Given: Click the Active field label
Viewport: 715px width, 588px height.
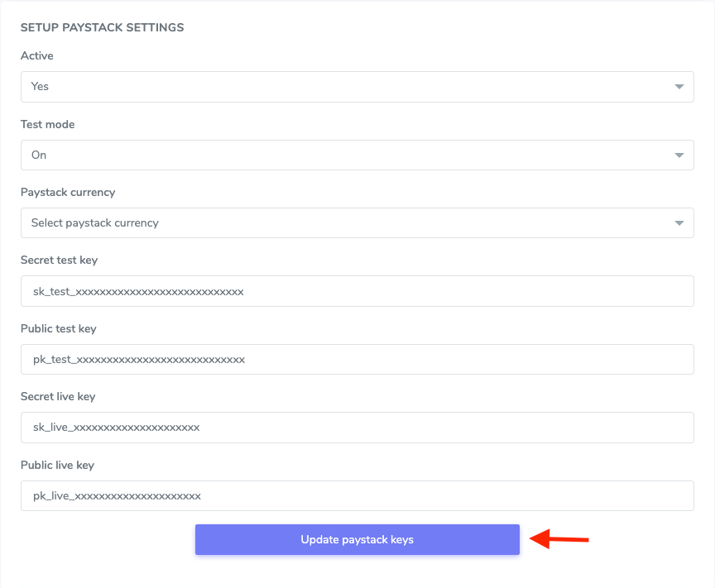Looking at the screenshot, I should tap(37, 55).
